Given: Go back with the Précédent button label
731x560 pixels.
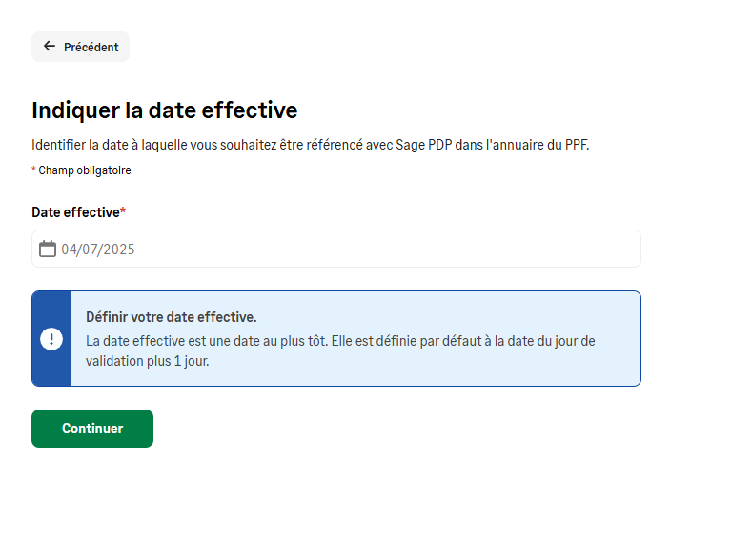Looking at the screenshot, I should pyautogui.click(x=91, y=47).
